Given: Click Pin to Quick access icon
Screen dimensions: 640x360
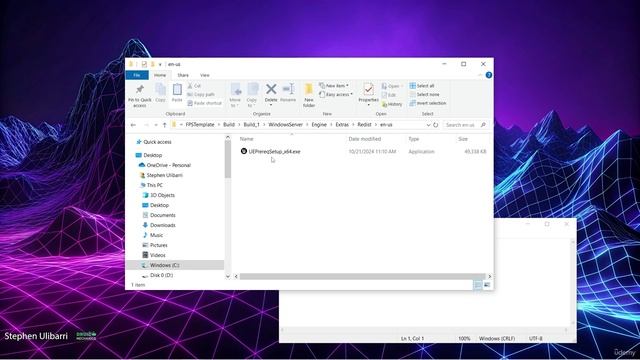Looking at the screenshot, I should tap(140, 90).
